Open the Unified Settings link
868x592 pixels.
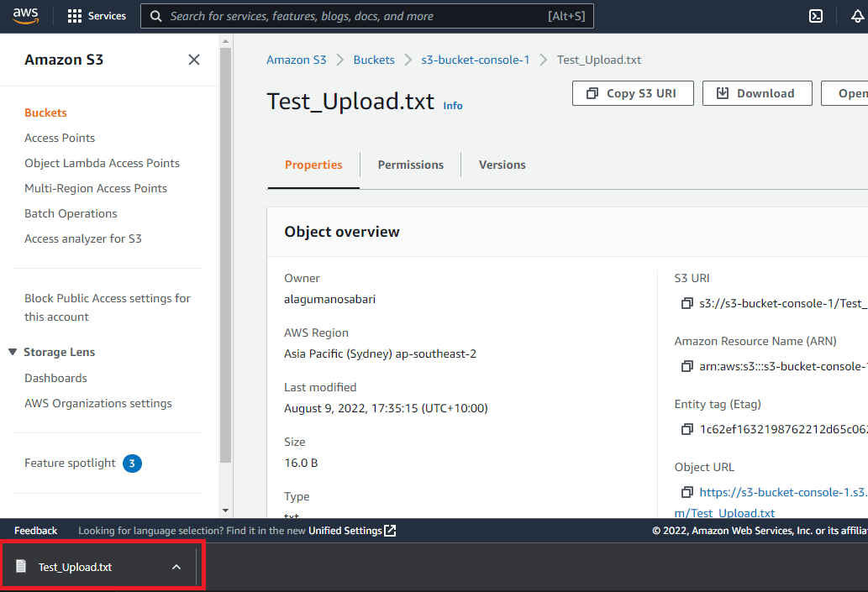pos(347,530)
